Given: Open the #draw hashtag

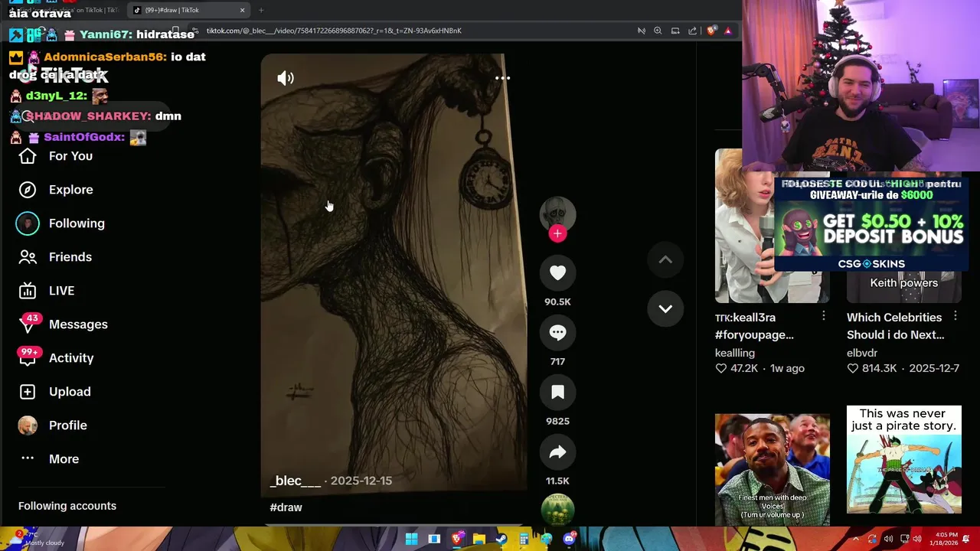Looking at the screenshot, I should pyautogui.click(x=286, y=507).
